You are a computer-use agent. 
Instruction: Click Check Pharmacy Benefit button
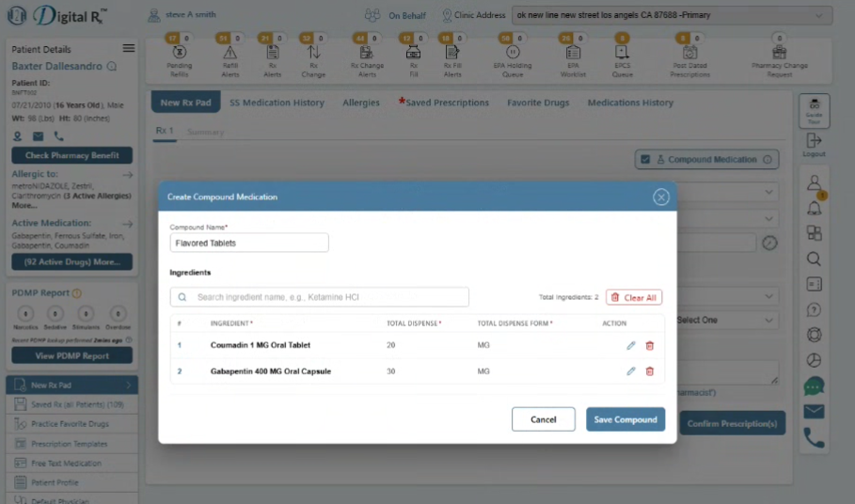click(72, 155)
